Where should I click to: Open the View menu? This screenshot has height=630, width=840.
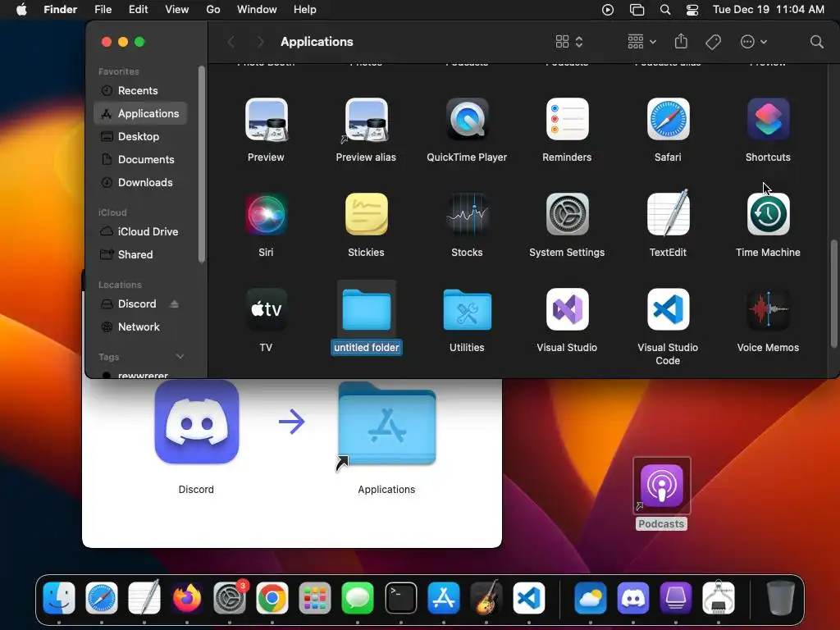[177, 10]
